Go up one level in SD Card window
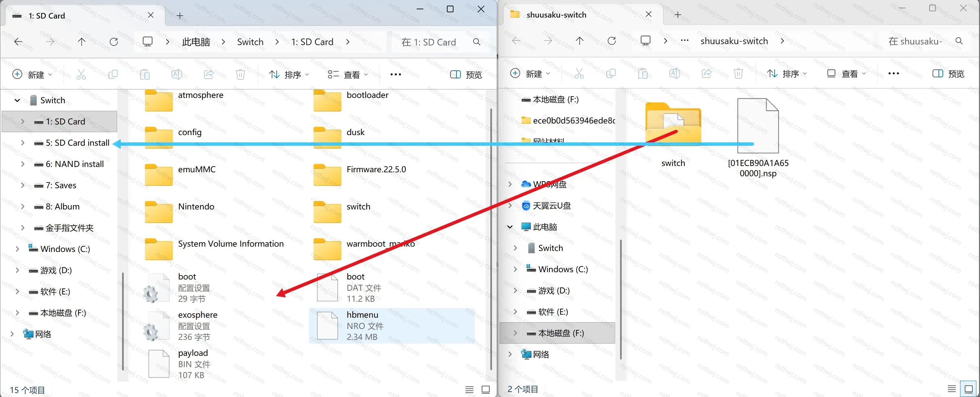The width and height of the screenshot is (980, 397). [x=81, y=41]
